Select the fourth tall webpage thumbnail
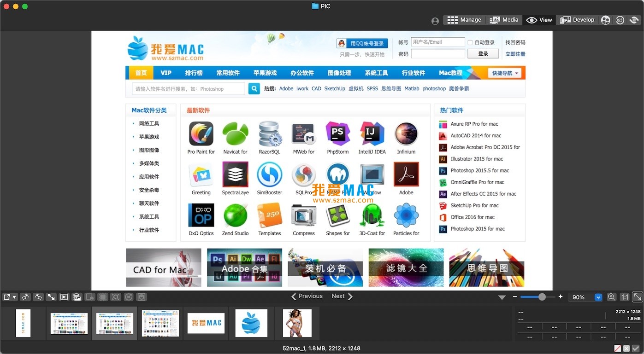The width and height of the screenshot is (644, 354). [160, 323]
